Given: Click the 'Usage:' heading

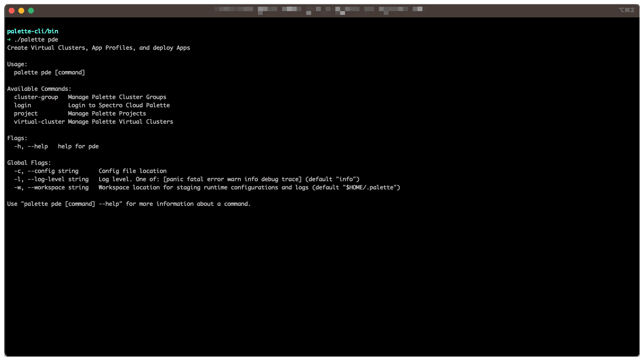Looking at the screenshot, I should 17,64.
